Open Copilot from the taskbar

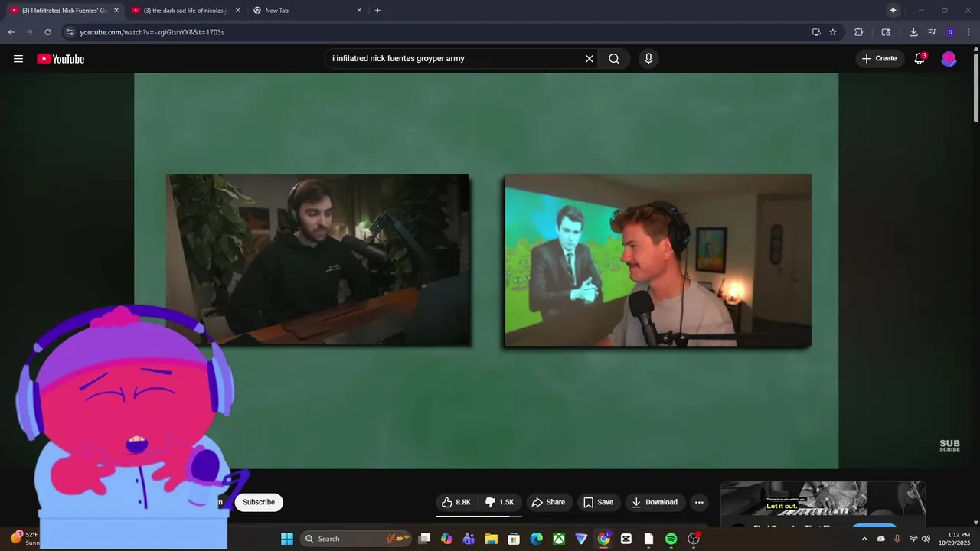pos(446,539)
